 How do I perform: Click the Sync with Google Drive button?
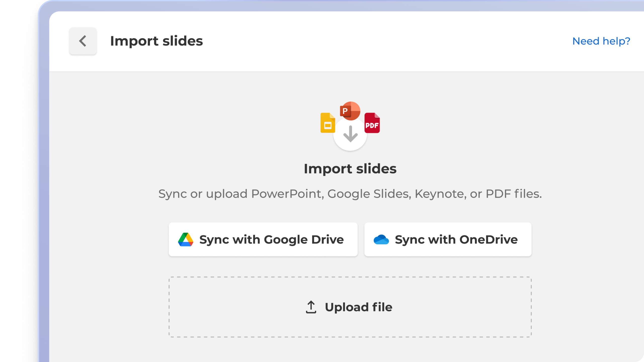(x=263, y=239)
